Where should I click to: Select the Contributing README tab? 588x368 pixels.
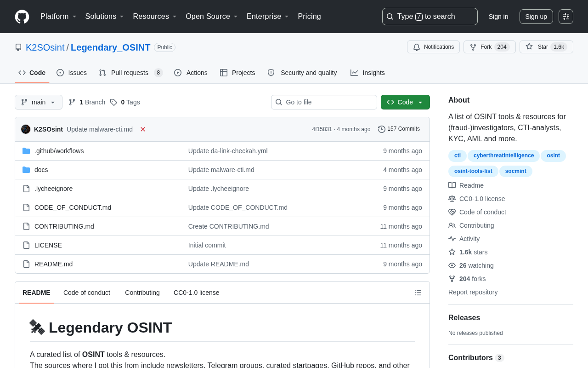(142, 293)
